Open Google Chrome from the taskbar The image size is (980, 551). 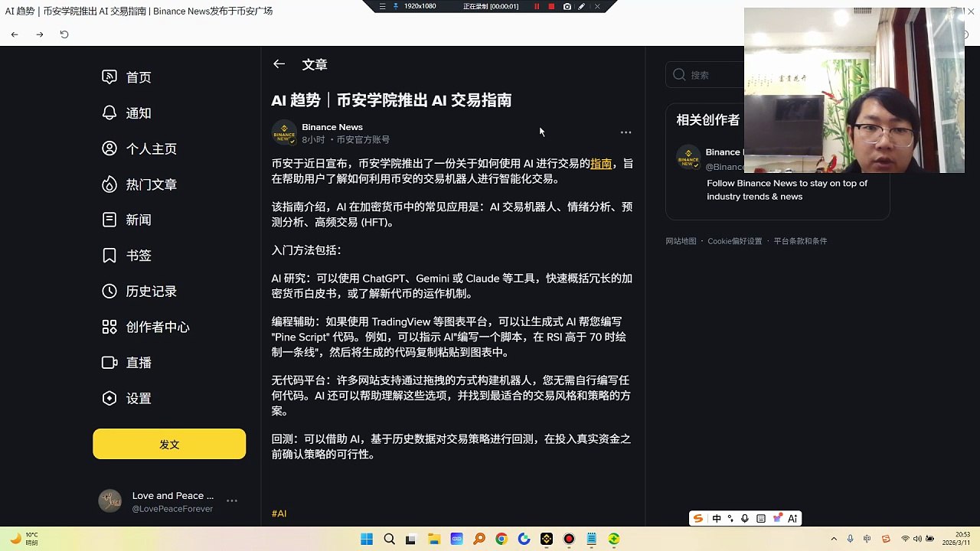click(501, 540)
